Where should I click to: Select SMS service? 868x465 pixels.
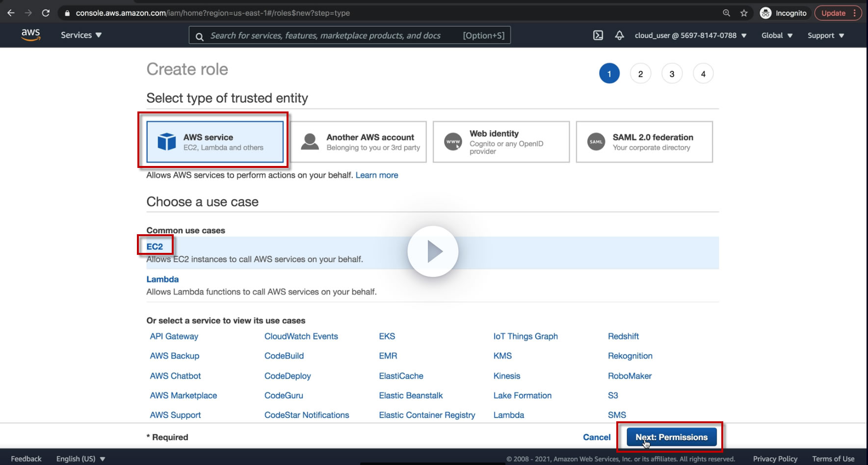point(617,415)
